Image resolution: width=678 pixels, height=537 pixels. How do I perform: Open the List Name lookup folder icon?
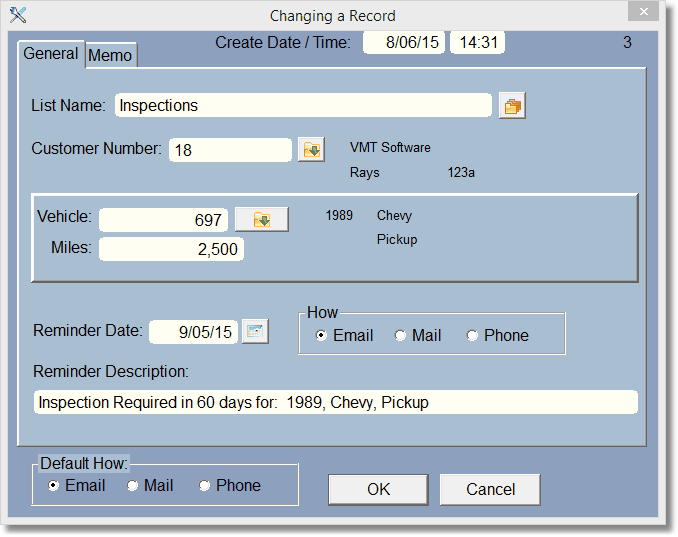(x=512, y=105)
